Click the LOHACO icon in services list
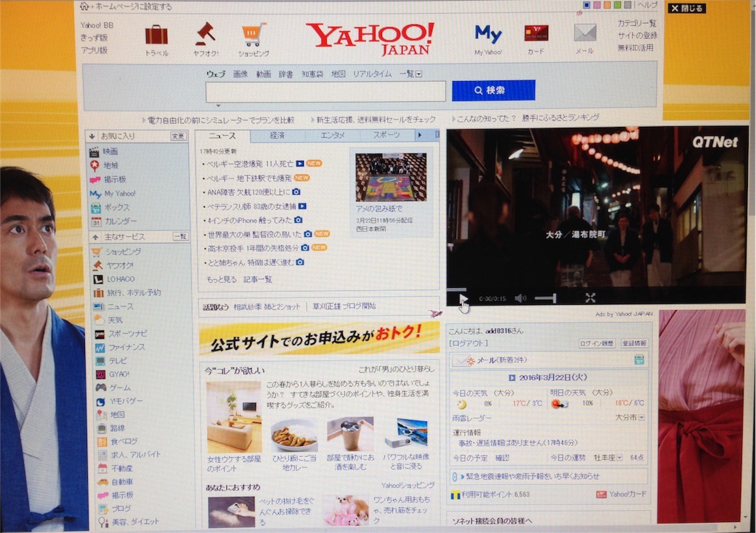Viewport: 756px width, 533px height. [x=98, y=279]
